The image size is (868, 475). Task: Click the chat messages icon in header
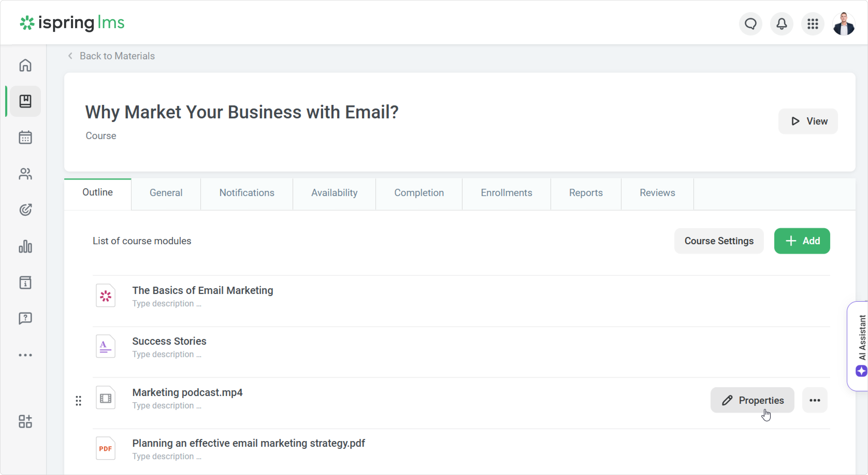[750, 24]
